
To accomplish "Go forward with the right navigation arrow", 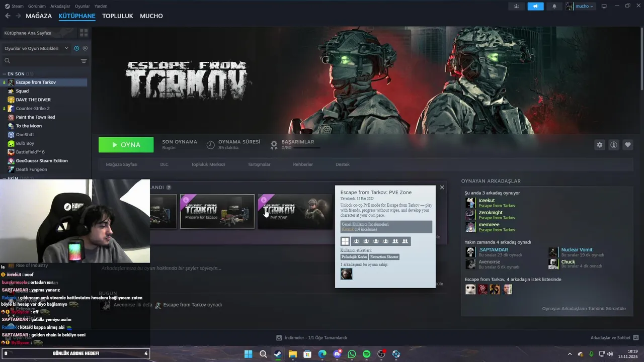I will tap(18, 16).
